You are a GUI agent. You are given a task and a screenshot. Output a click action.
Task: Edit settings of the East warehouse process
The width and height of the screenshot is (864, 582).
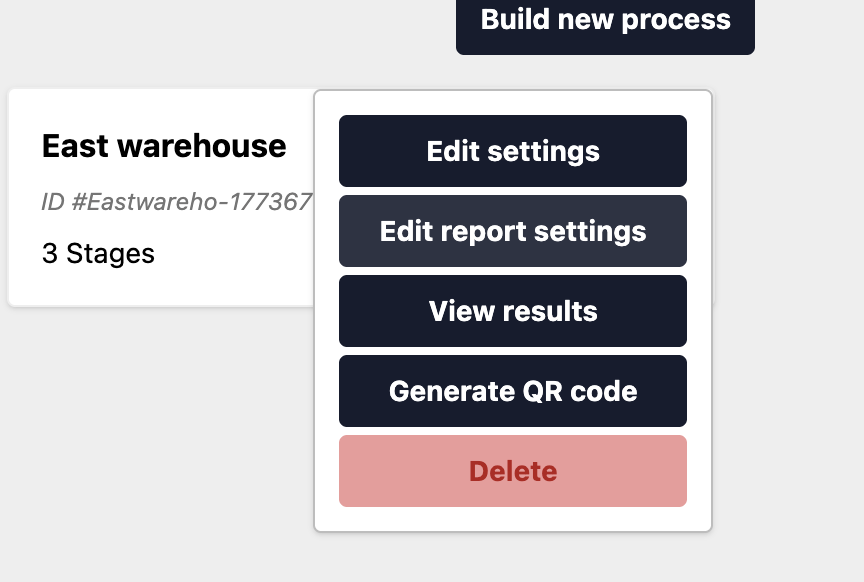click(x=513, y=151)
